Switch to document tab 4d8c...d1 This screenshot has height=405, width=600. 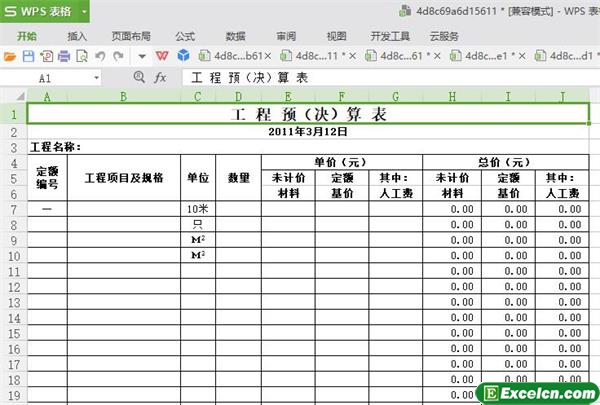[566, 56]
